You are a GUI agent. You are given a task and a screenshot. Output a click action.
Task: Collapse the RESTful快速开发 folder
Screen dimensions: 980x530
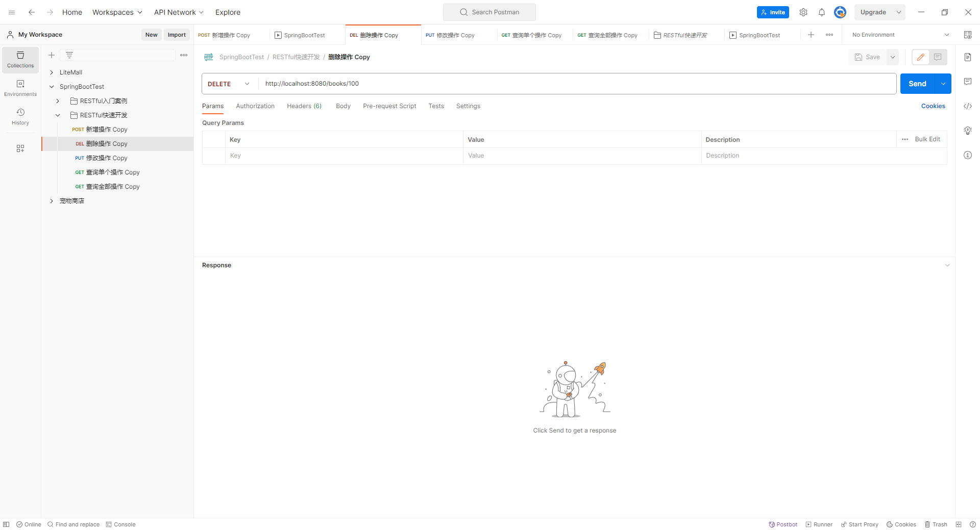coord(58,115)
